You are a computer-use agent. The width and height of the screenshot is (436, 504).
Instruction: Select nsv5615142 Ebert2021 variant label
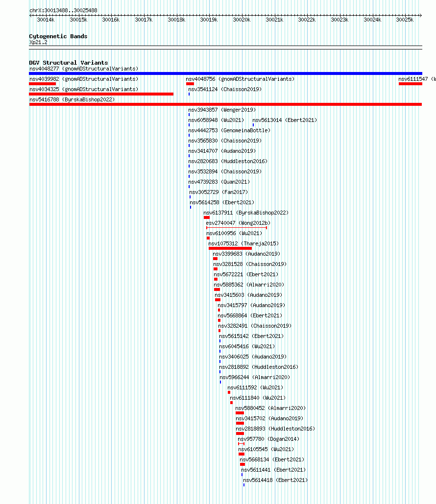point(251,336)
